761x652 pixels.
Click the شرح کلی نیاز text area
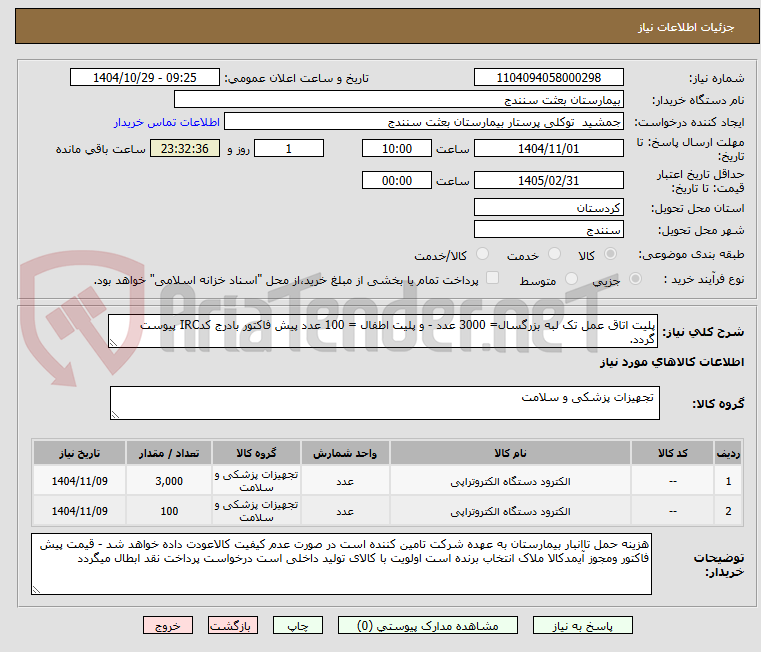click(x=383, y=331)
